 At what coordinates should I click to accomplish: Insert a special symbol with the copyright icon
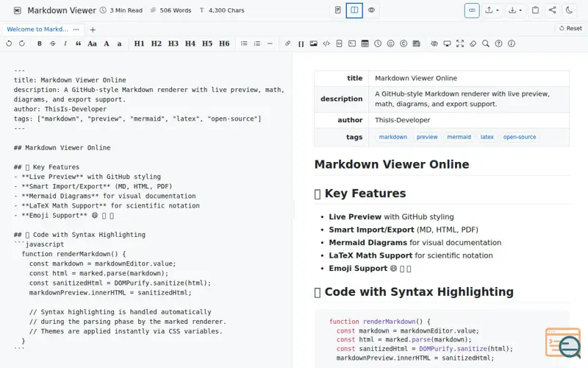click(404, 43)
